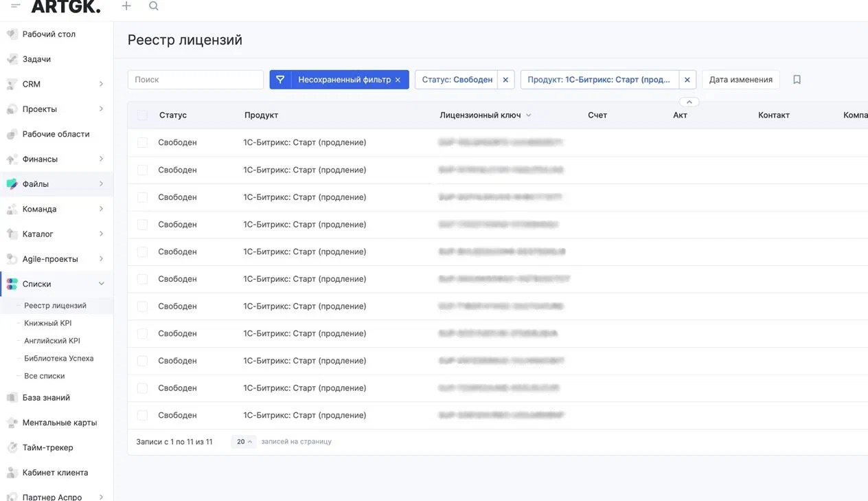Screen dimensions: 868x501
Task: Open Файлы from the sidebar
Action: (x=36, y=184)
